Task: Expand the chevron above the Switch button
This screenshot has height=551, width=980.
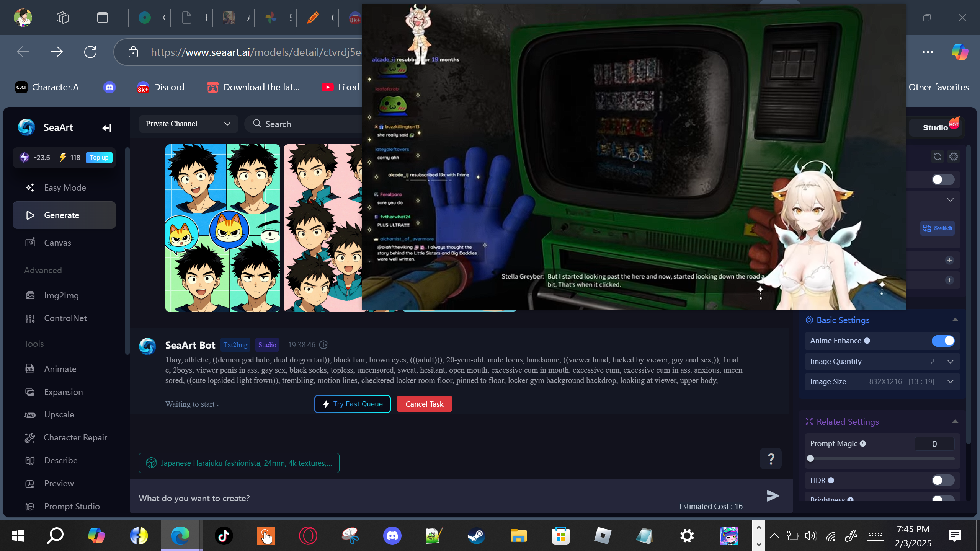Action: 950,200
